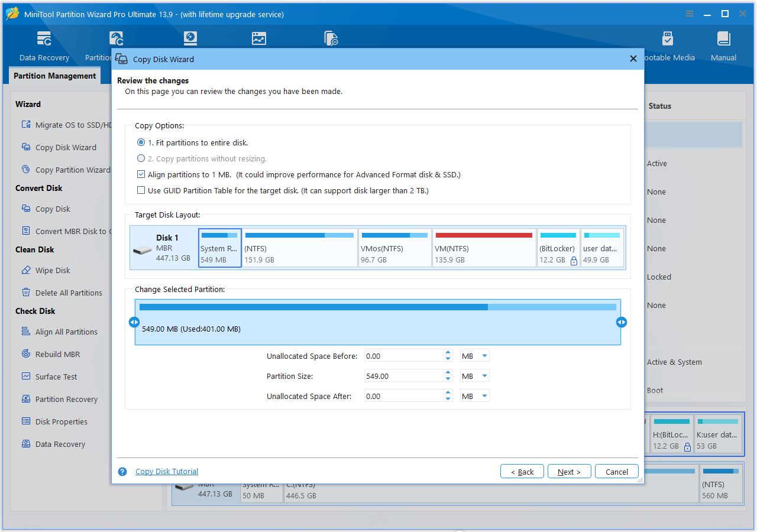This screenshot has width=757, height=532.
Task: Select the (NTFS) 151.9 GB partition
Action: coord(300,248)
